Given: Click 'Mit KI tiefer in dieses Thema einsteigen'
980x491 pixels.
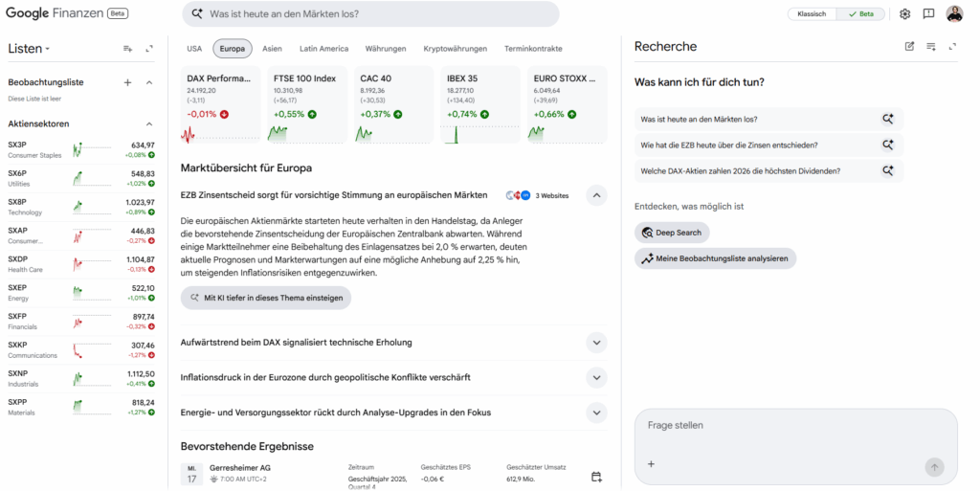Looking at the screenshot, I should (266, 298).
